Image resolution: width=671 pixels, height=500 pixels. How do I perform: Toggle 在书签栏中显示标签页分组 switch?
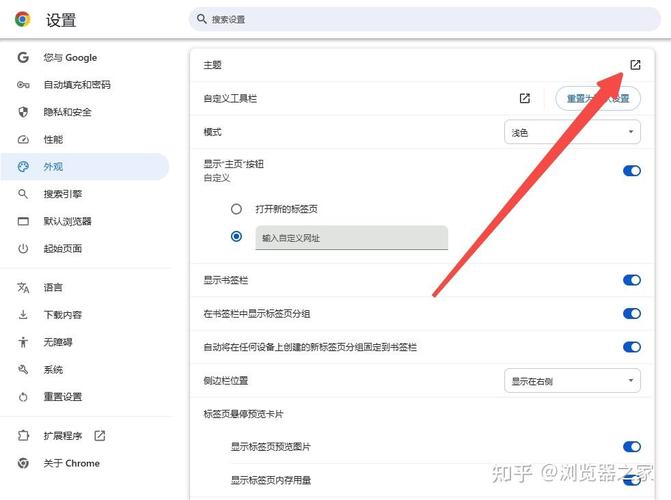coord(632,313)
